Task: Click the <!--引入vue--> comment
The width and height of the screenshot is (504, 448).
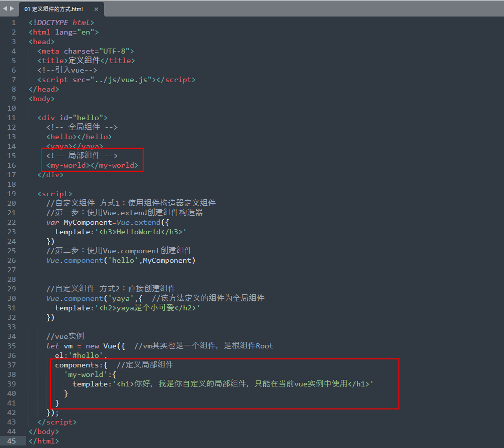Action: pyautogui.click(x=67, y=70)
